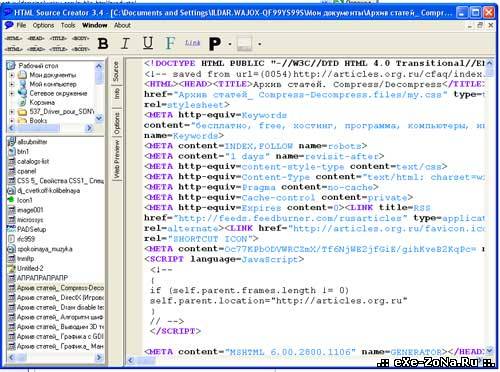The height and width of the screenshot is (372, 500).
Task: Select Мои документы folder in tree
Action: (x=53, y=75)
